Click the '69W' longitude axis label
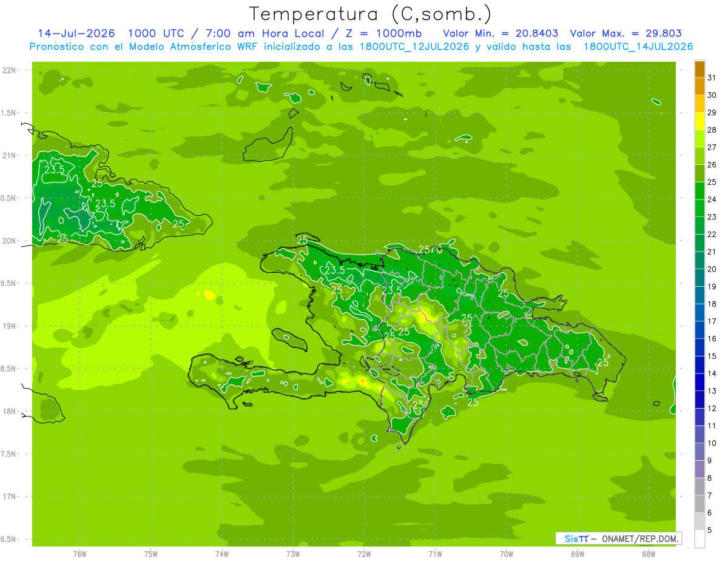Screen dimensions: 728x562 click(578, 554)
